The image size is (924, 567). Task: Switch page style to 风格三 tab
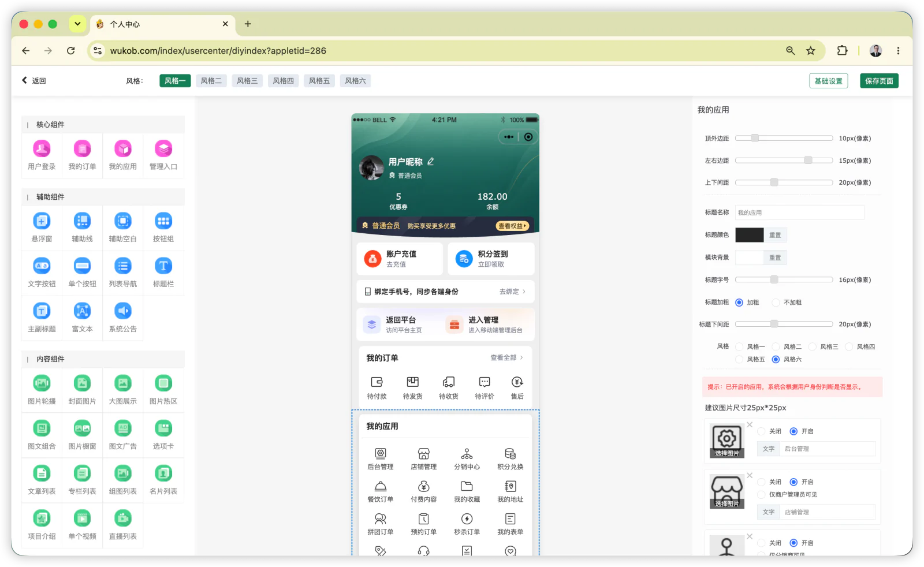247,81
